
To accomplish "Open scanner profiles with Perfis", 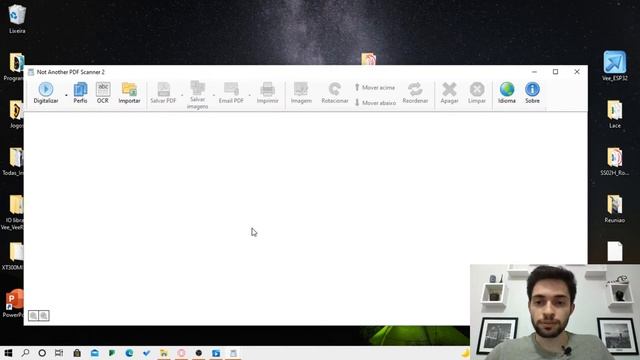I will click(x=80, y=93).
